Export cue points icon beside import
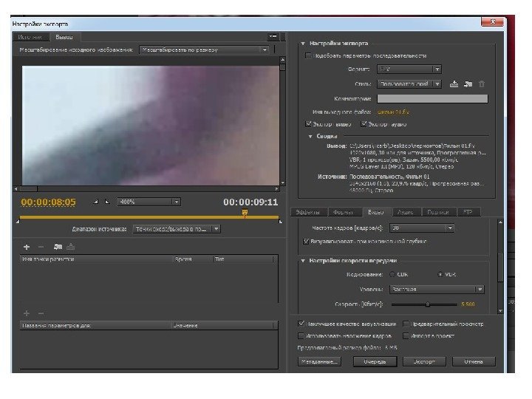This screenshot has width=532, height=399. [x=71, y=247]
